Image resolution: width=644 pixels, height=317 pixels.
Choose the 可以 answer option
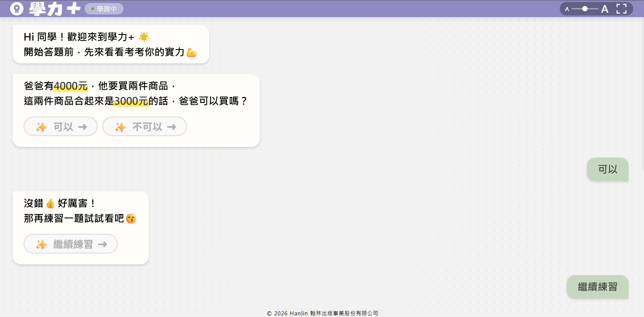61,126
